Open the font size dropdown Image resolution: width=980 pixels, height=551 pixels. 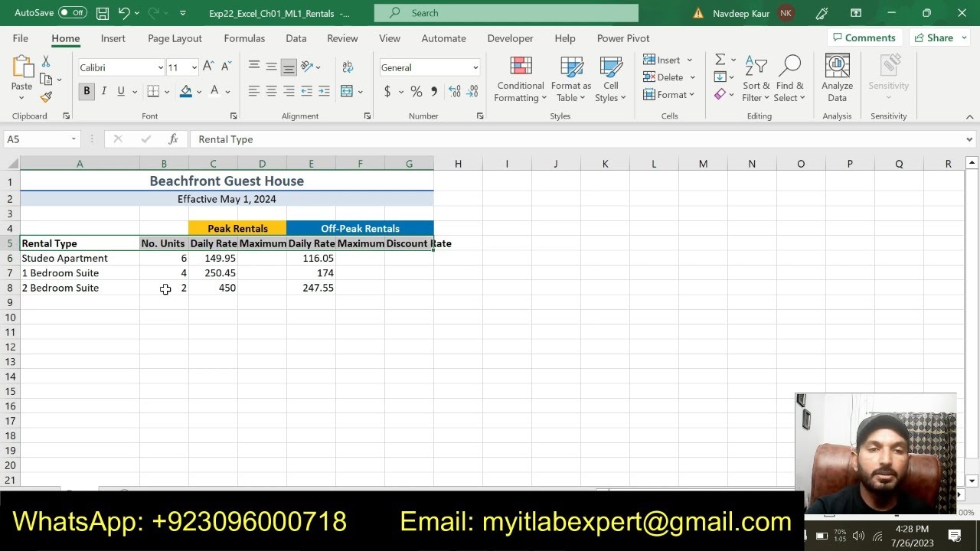pyautogui.click(x=194, y=67)
